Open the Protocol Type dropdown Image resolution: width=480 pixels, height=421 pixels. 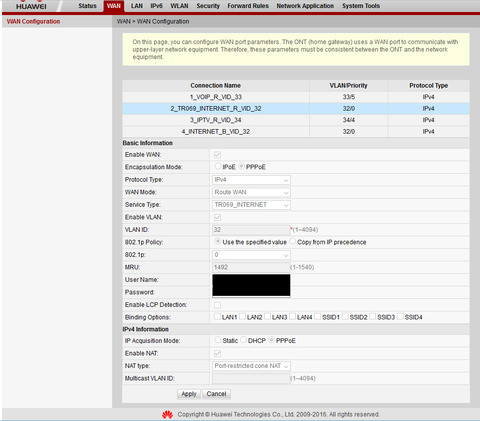tap(251, 180)
